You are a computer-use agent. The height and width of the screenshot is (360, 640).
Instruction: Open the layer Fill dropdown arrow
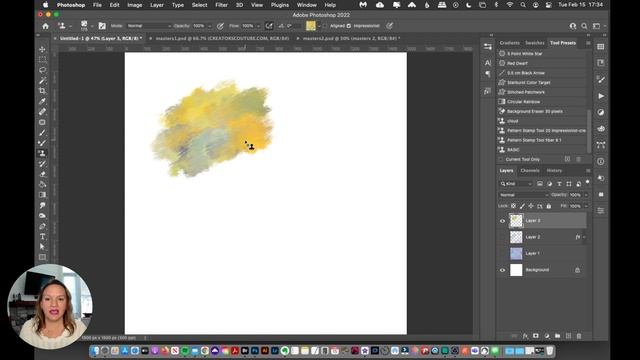(x=586, y=206)
